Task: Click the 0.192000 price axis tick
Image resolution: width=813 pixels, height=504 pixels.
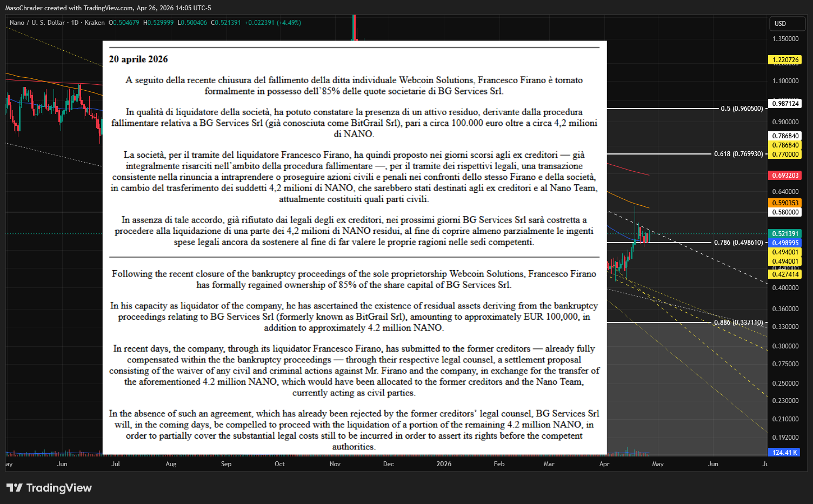Action: [x=785, y=438]
